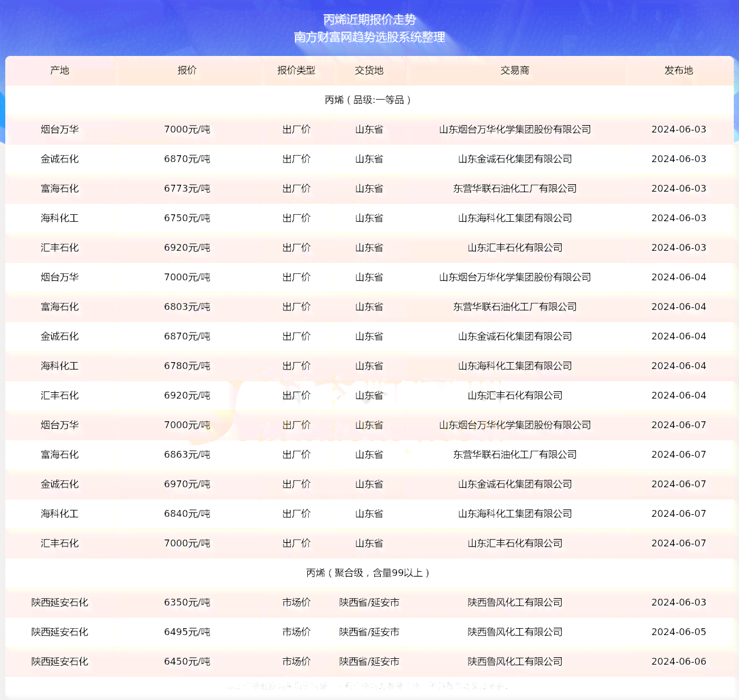Click 金诚石化's 6870元/吨 price dated 2024-06-03
Image resolution: width=739 pixels, height=700 pixels.
tap(187, 159)
